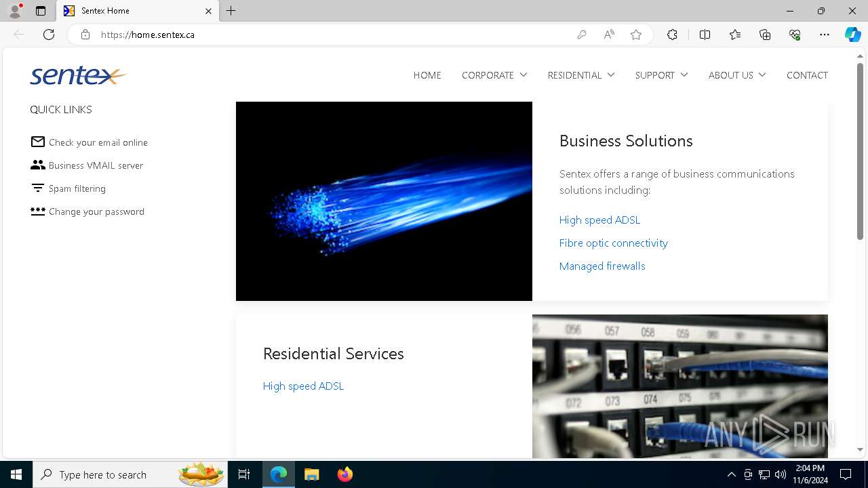Image resolution: width=868 pixels, height=488 pixels.
Task: Click the people icon beside Business VMAIL server
Action: coord(38,165)
